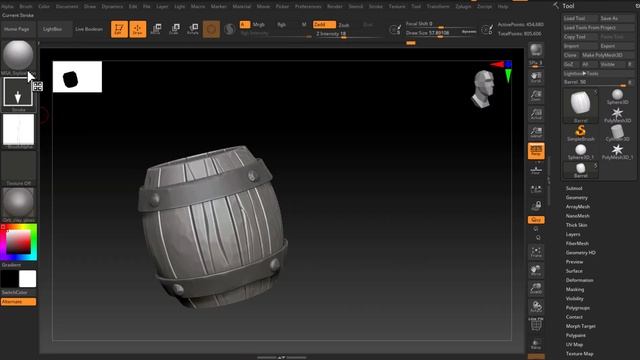Click the head orientation view cube

(x=484, y=89)
